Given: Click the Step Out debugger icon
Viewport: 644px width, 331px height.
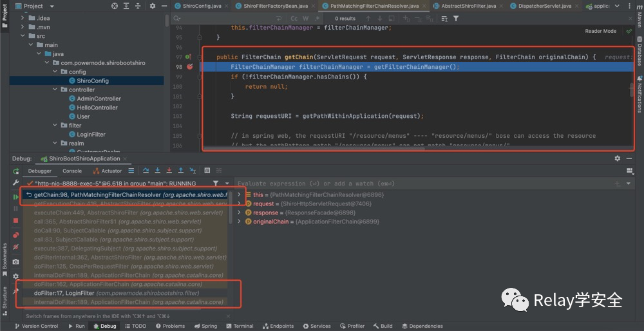Looking at the screenshot, I should (x=180, y=171).
